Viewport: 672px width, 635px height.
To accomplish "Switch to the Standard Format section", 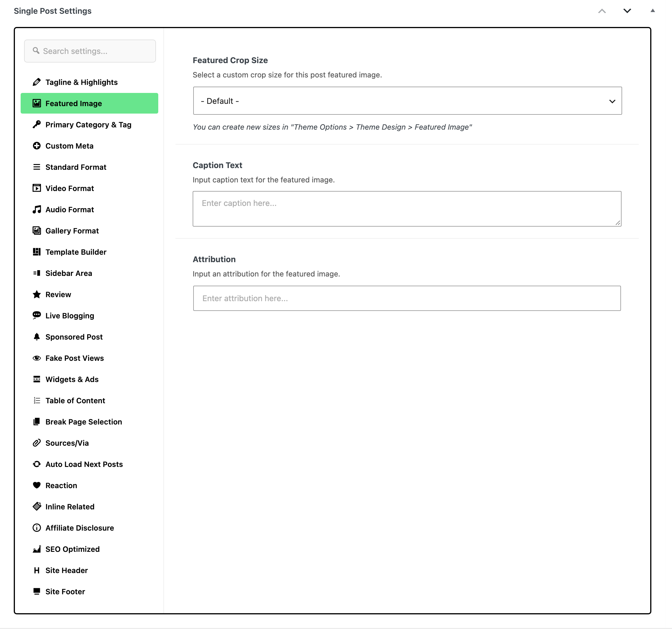I will tap(89, 167).
